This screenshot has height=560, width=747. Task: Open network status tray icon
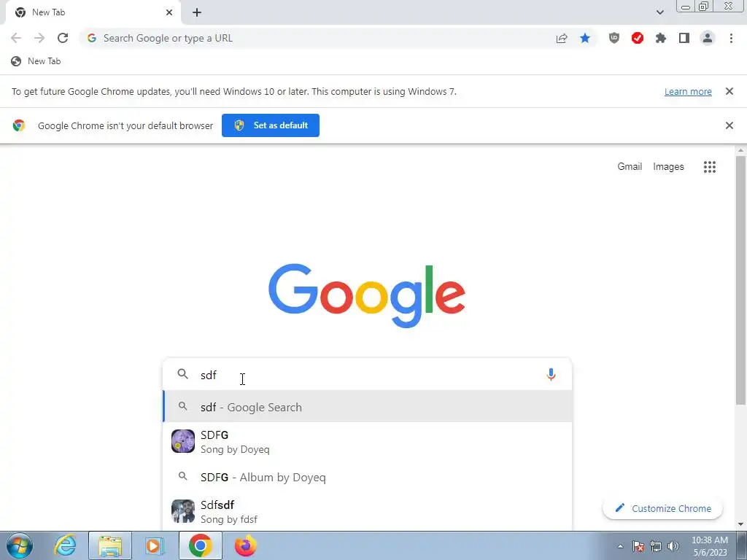click(x=656, y=546)
